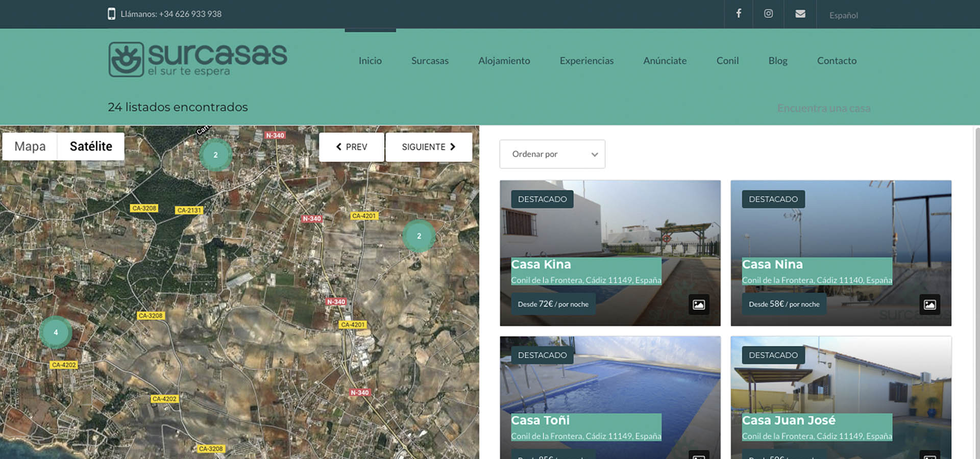Open Casa Nina photo gallery icon
980x459 pixels.
tap(929, 304)
